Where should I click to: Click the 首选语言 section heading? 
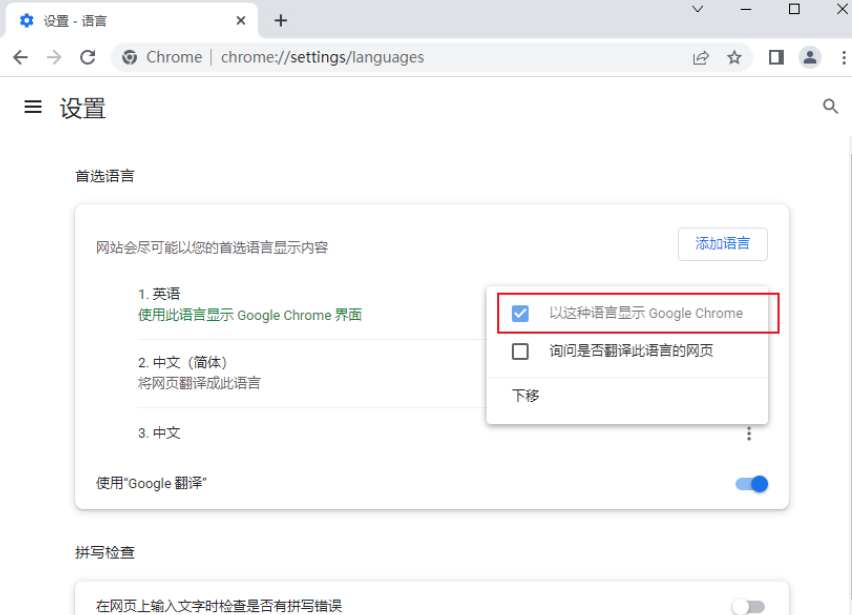pos(105,176)
